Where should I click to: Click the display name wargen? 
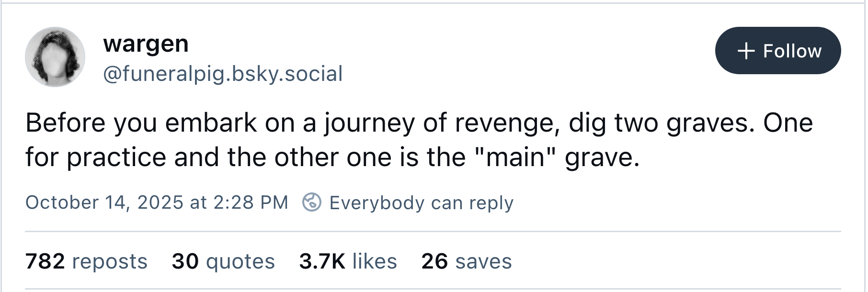[x=146, y=44]
